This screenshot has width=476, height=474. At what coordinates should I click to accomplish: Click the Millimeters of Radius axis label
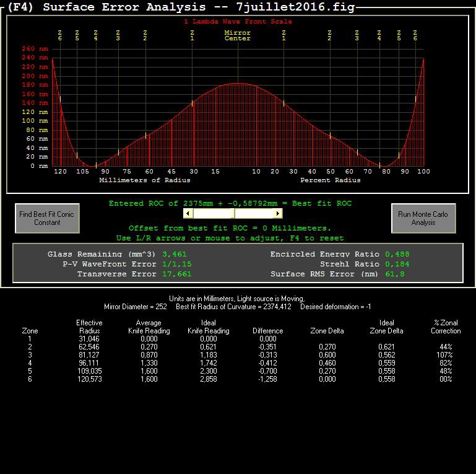tap(145, 180)
